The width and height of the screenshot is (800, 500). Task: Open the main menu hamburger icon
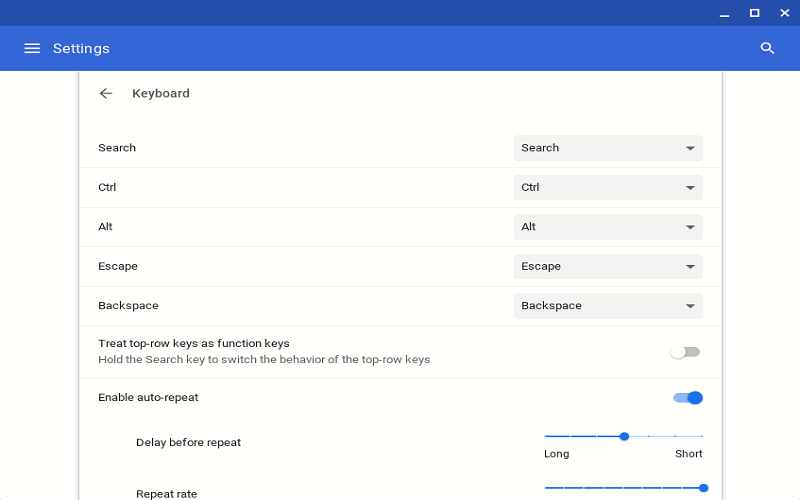tap(32, 48)
